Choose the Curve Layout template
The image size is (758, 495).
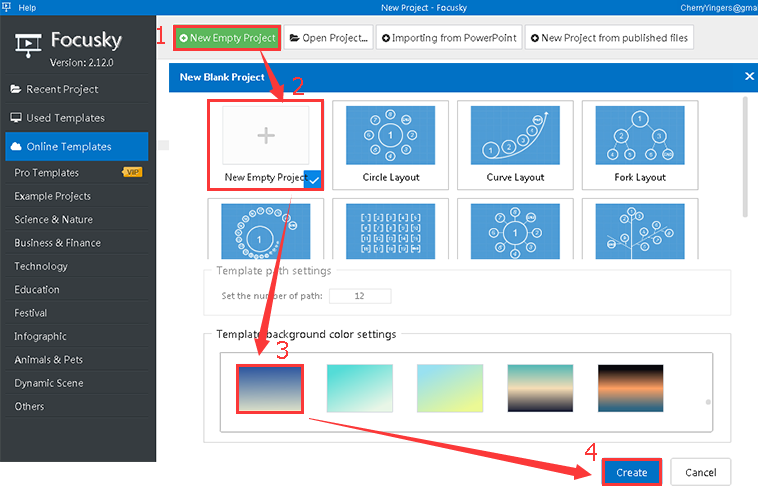515,145
